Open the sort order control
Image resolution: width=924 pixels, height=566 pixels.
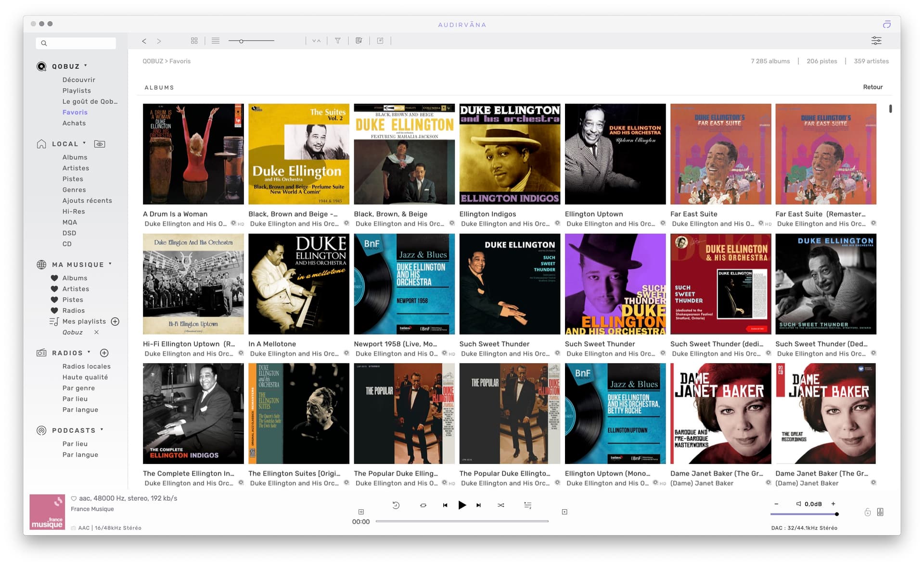[316, 41]
